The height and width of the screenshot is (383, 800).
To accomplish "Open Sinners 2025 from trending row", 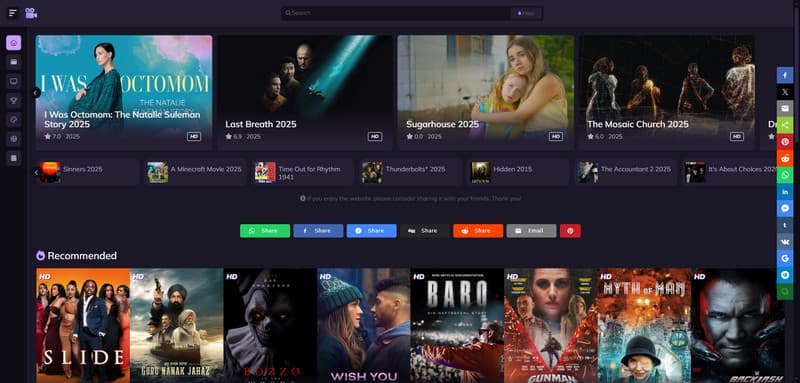I will [89, 172].
